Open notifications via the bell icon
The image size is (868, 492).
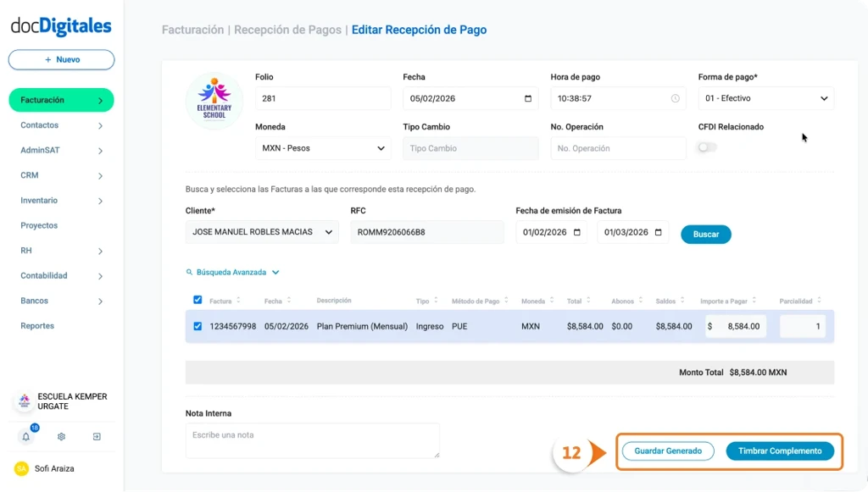click(x=25, y=436)
